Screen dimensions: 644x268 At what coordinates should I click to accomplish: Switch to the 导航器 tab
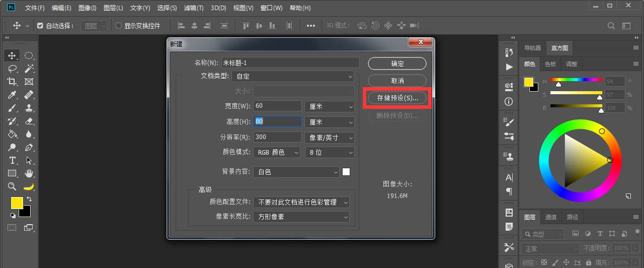coord(532,48)
